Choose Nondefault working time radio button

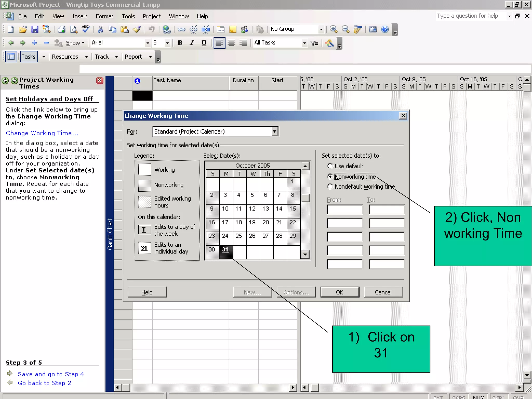coord(330,187)
